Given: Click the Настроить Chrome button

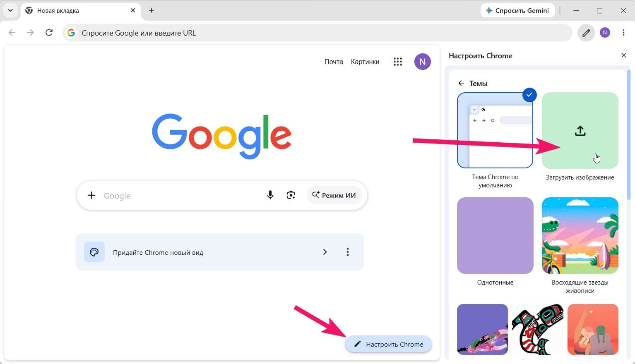Looking at the screenshot, I should tap(388, 344).
